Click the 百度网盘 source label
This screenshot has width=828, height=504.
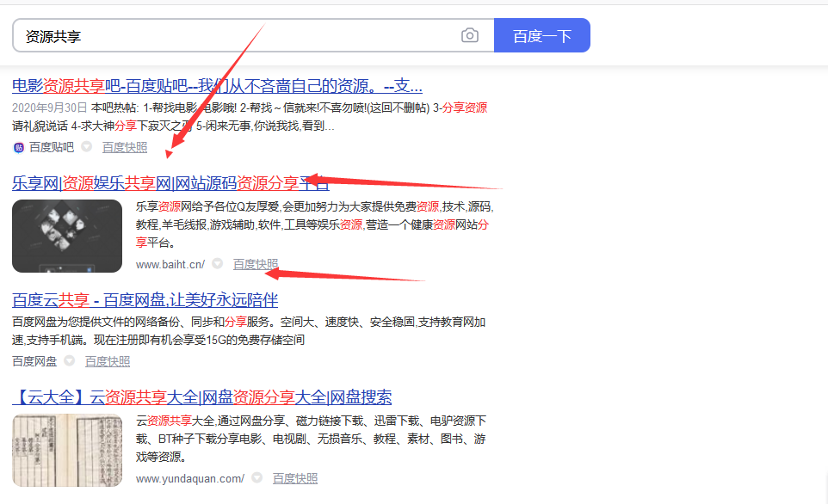coord(34,361)
